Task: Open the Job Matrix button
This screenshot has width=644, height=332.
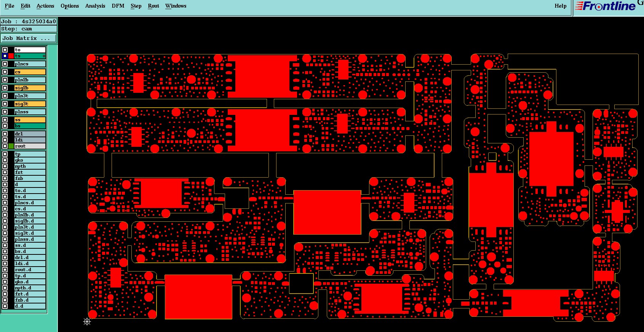Action: pyautogui.click(x=29, y=38)
